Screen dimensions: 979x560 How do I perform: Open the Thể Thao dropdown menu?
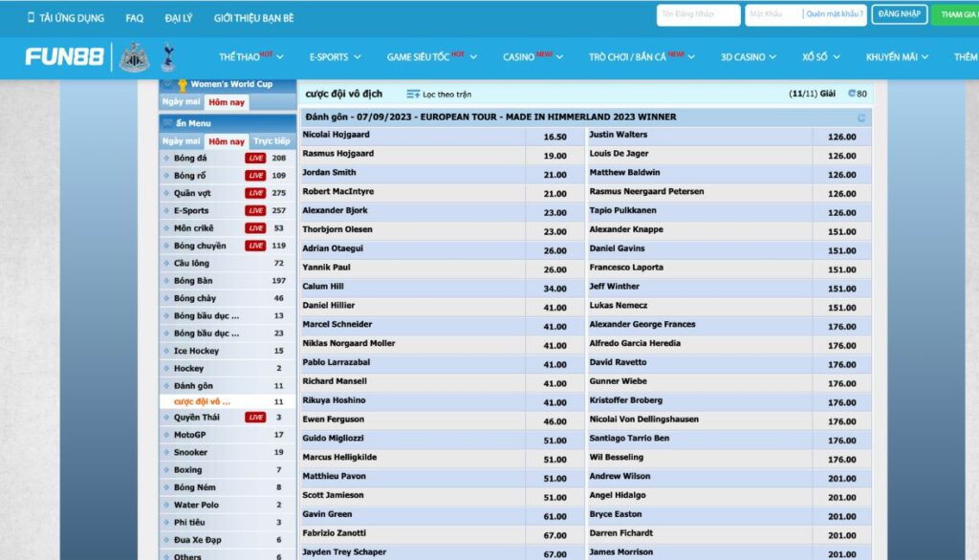click(x=251, y=56)
